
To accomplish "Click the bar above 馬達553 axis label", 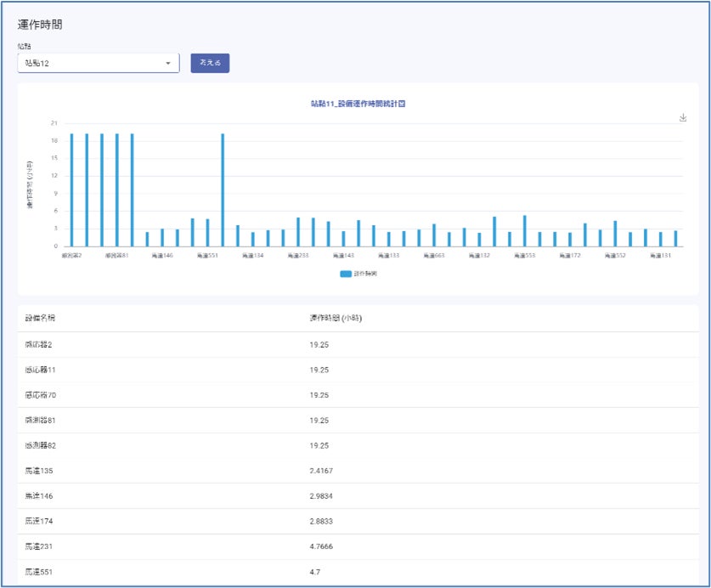I will click(524, 231).
